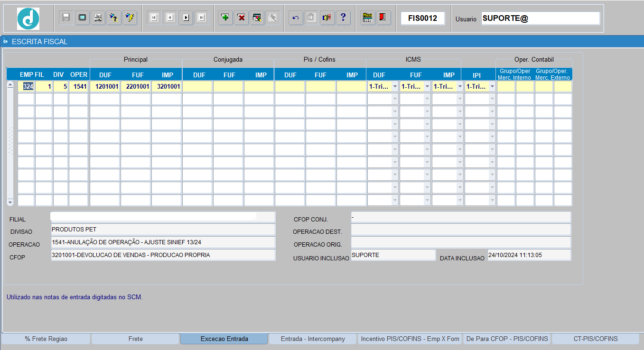644x350 pixels.
Task: Click the Usuario field showing SUPORTE@
Action: (541, 18)
